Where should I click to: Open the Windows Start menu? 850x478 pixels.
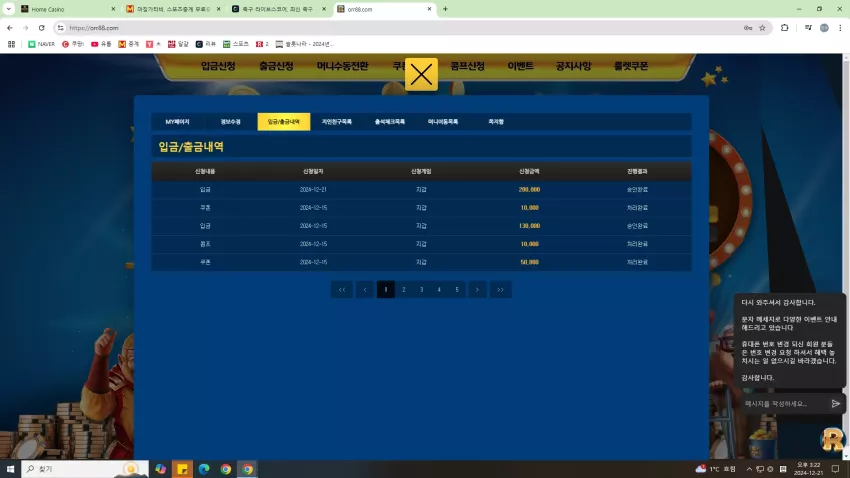tap(10, 469)
